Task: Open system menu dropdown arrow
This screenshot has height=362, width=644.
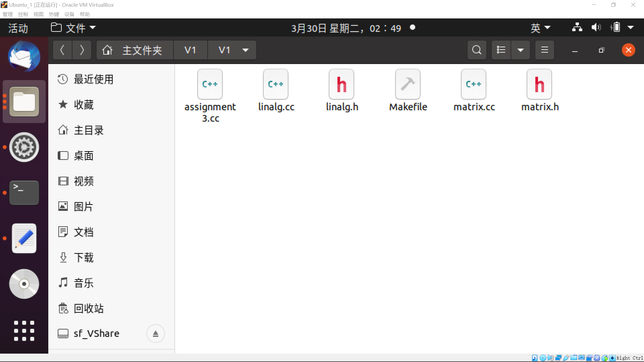Action: pyautogui.click(x=631, y=28)
